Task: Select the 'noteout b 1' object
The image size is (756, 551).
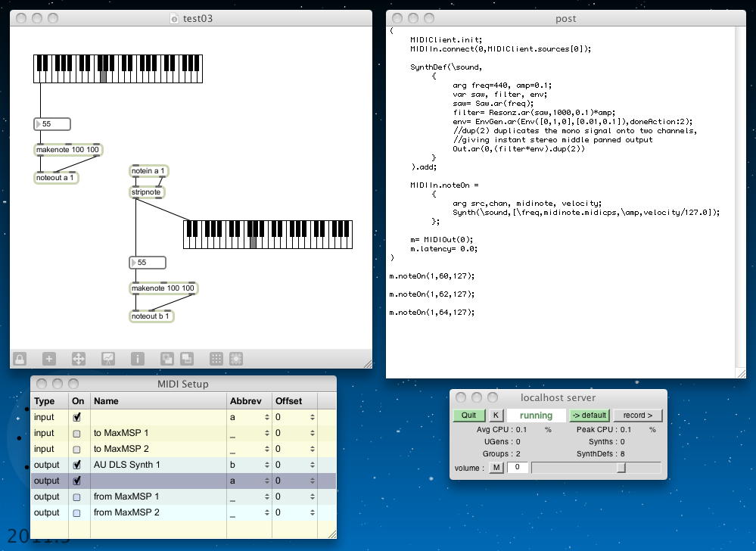Action: (x=151, y=316)
